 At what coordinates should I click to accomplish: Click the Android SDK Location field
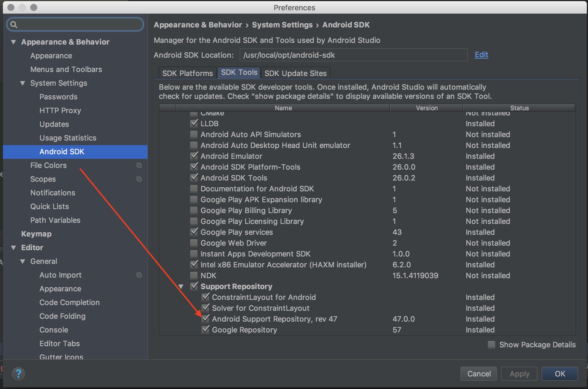pos(353,55)
